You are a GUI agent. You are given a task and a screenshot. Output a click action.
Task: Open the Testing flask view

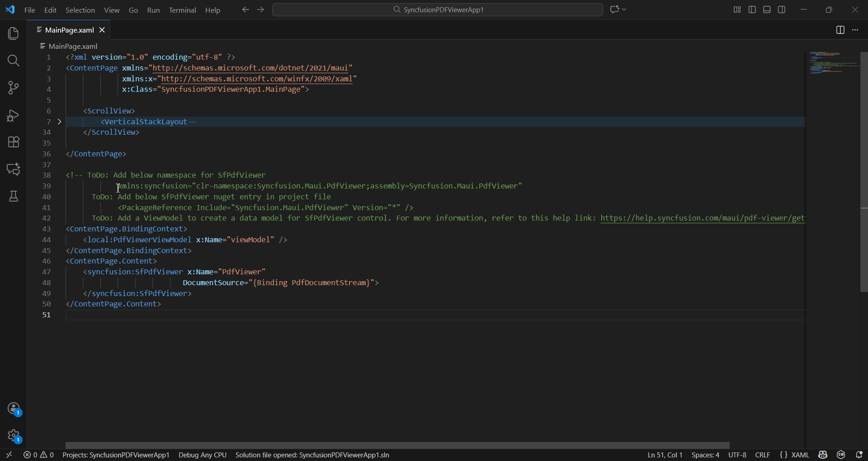tap(14, 196)
